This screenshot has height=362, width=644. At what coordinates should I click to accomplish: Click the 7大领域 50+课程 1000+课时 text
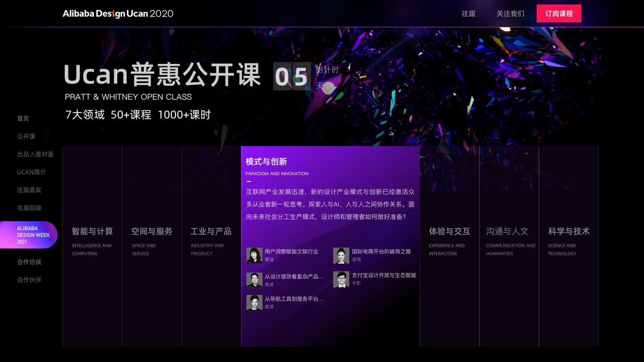point(138,115)
